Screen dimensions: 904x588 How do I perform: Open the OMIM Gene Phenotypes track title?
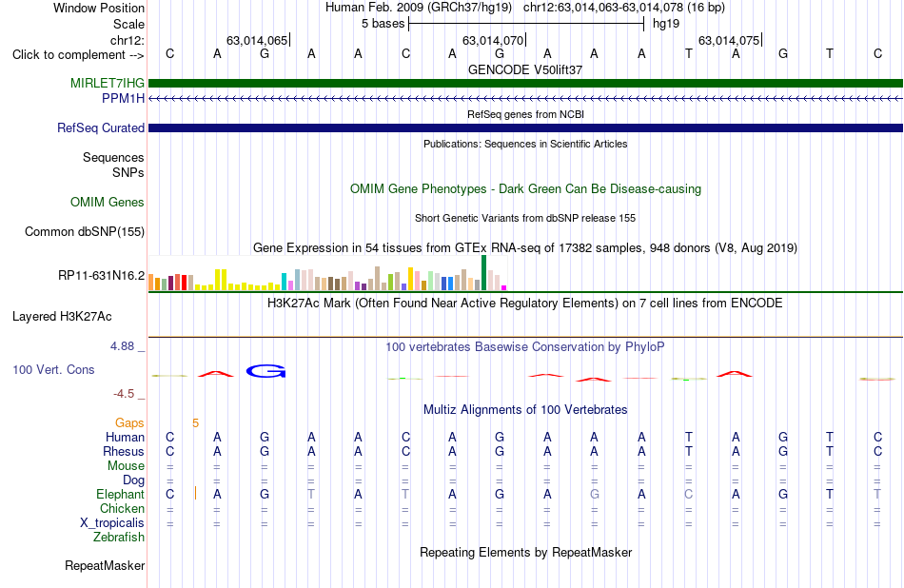525,189
